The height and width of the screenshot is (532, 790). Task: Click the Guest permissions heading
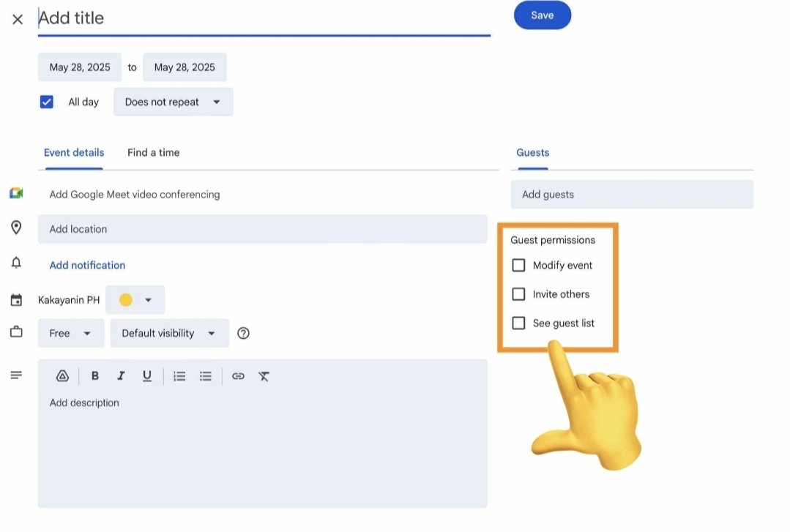pyautogui.click(x=553, y=240)
